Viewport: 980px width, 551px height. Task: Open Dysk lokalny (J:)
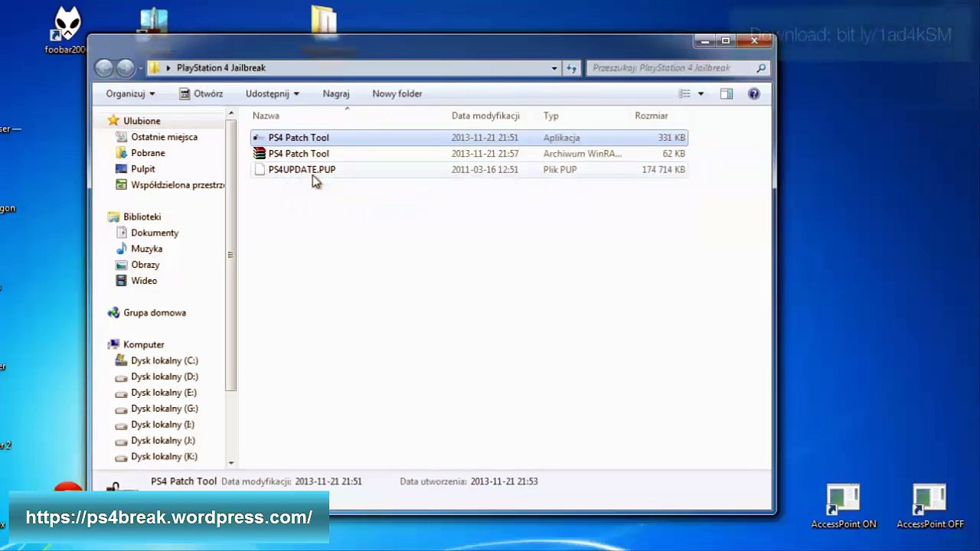point(163,441)
